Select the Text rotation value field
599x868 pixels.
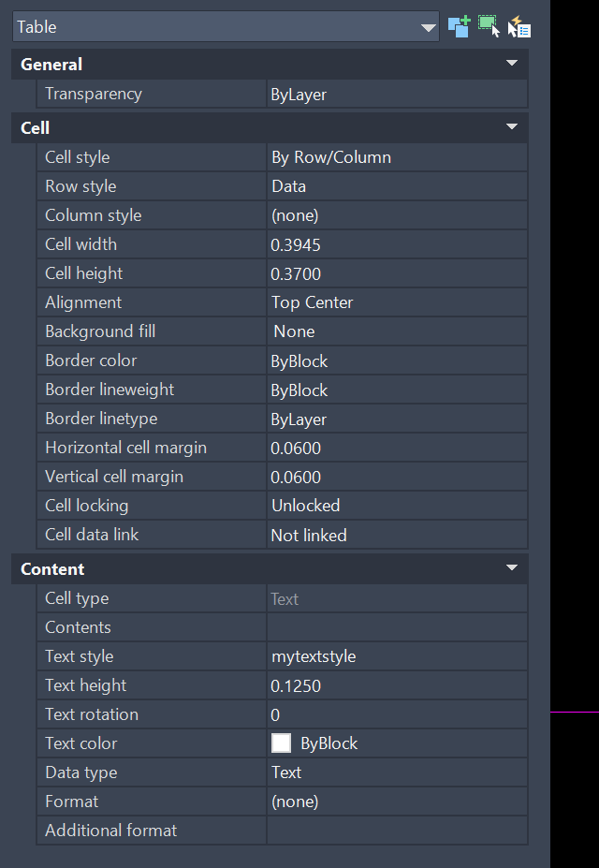coord(397,714)
